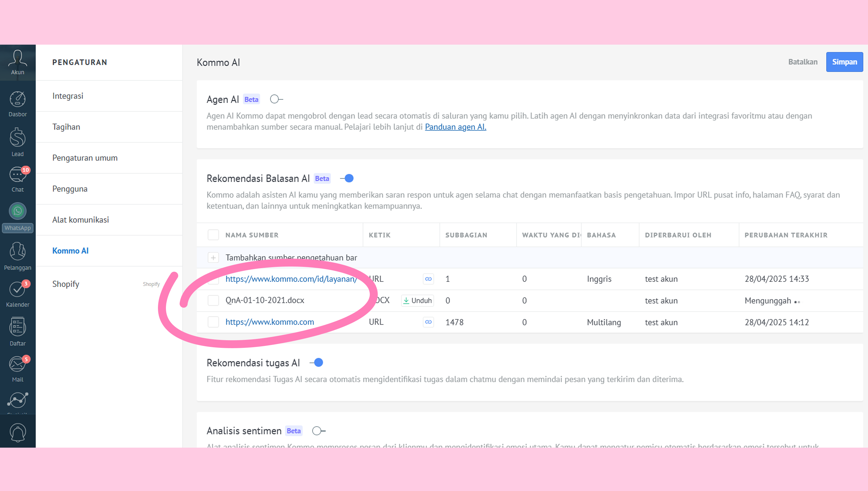Open the Akun profile icon
The height and width of the screenshot is (491, 868).
point(18,62)
